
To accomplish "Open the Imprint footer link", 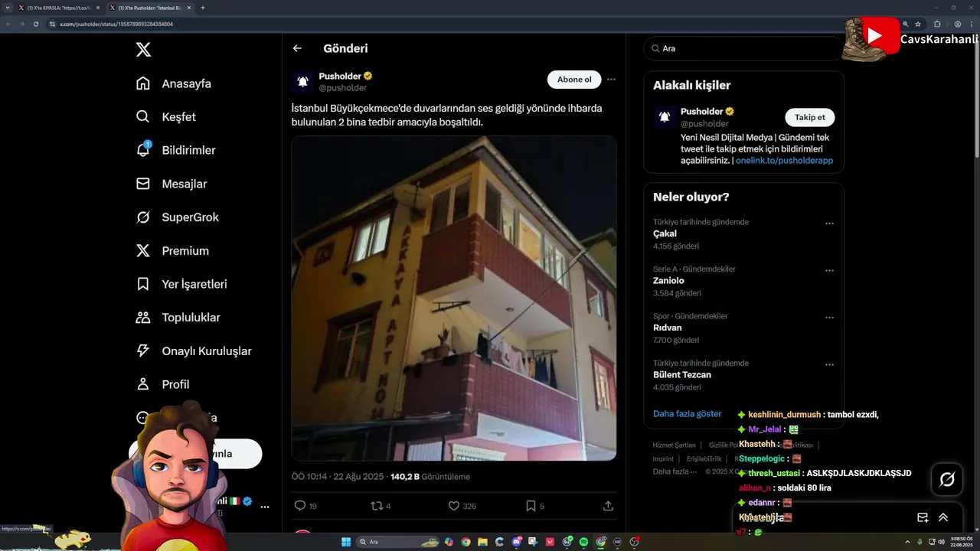I will [663, 458].
